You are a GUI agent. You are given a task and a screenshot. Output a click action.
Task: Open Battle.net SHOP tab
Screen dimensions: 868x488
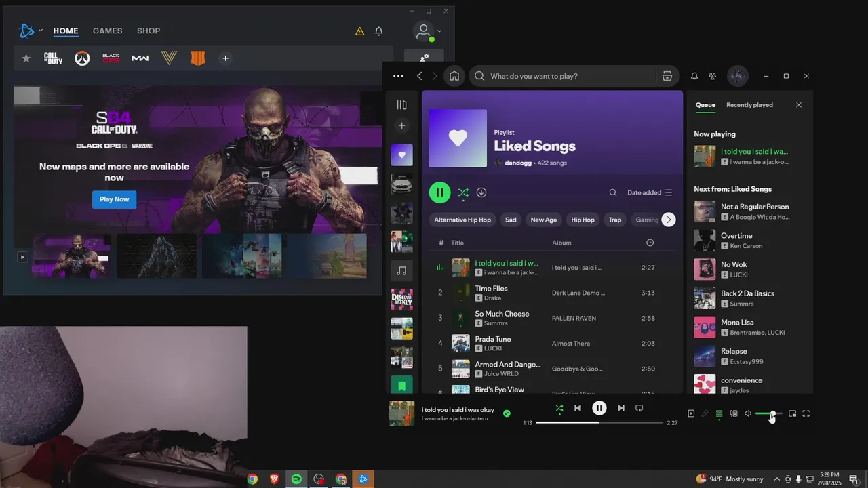coord(149,30)
